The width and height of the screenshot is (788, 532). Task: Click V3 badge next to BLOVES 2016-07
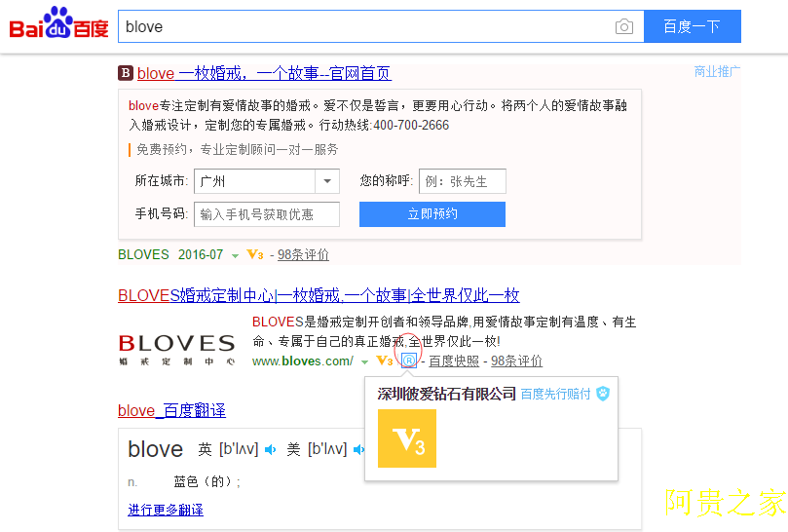coord(255,255)
